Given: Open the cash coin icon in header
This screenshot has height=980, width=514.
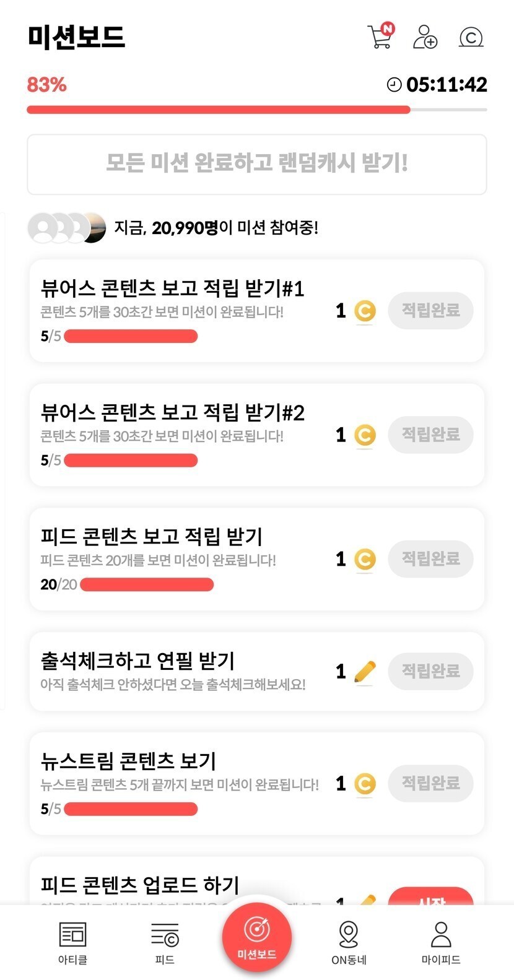Looking at the screenshot, I should click(x=471, y=37).
